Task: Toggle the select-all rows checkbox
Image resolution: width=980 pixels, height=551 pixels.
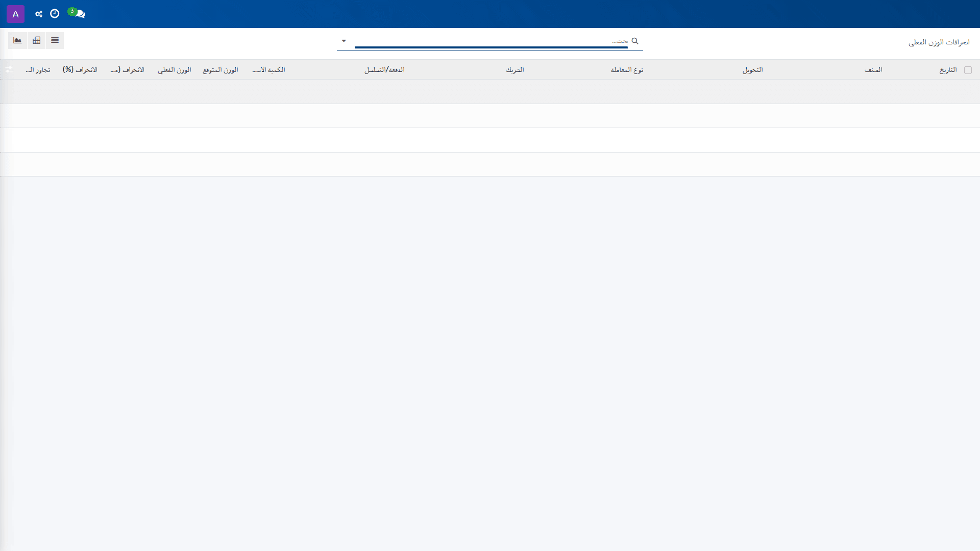Action: tap(968, 70)
